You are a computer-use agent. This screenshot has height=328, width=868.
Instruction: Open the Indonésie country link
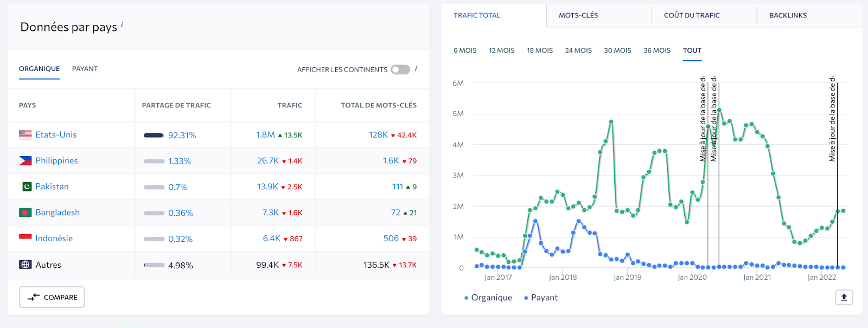(x=54, y=239)
